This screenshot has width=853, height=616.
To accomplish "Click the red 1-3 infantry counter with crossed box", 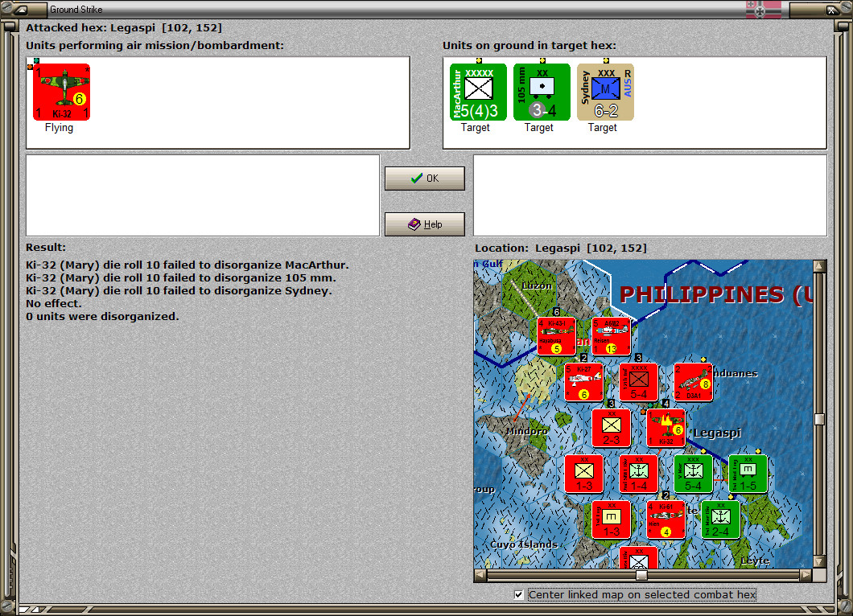I will [x=583, y=474].
